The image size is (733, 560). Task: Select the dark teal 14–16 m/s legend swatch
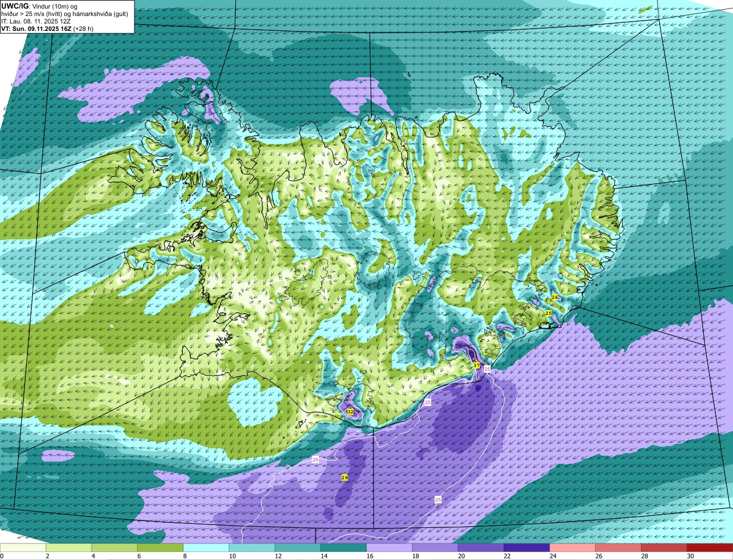point(344,548)
